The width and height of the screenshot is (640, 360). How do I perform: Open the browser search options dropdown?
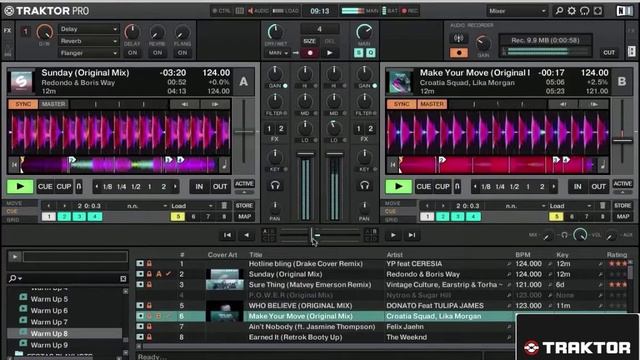pos(15,278)
